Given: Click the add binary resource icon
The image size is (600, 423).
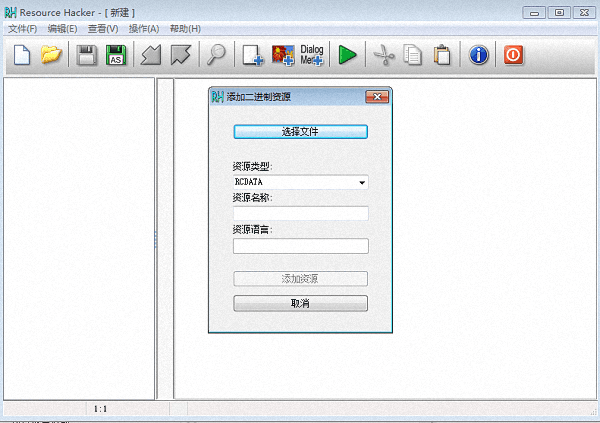Looking at the screenshot, I should click(253, 55).
